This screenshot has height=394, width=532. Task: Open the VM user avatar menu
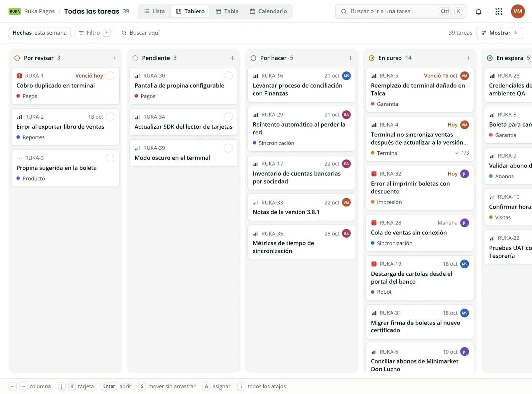518,11
